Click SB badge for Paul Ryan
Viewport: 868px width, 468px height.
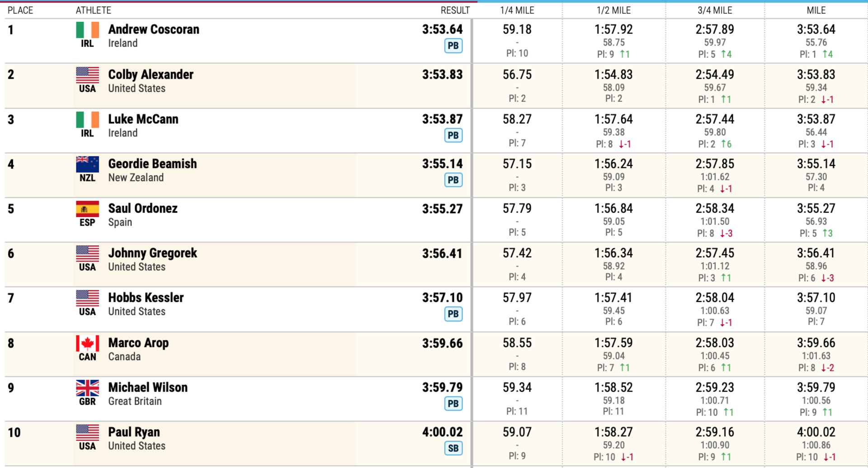tap(453, 449)
